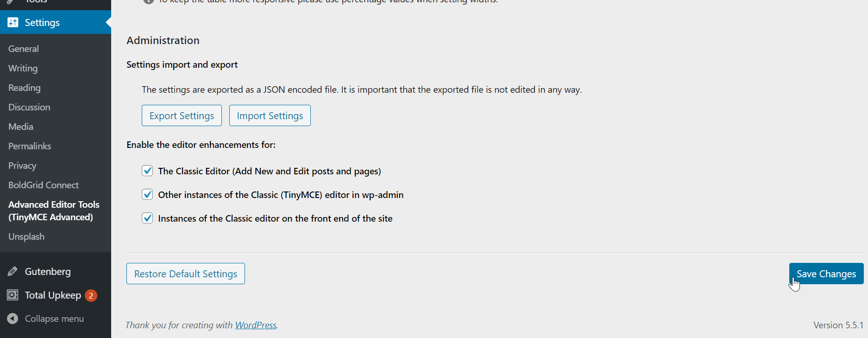Uncheck Instances of the Classic editor front end

[147, 218]
